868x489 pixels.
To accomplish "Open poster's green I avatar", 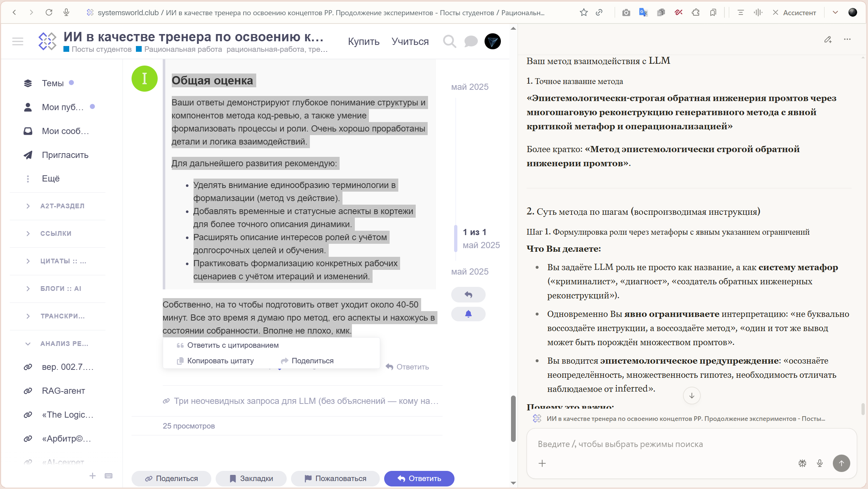I will pos(144,79).
